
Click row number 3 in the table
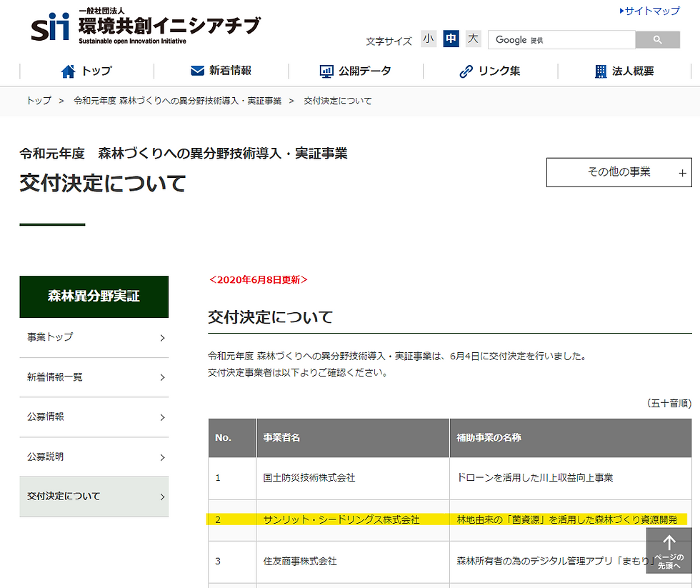point(218,562)
